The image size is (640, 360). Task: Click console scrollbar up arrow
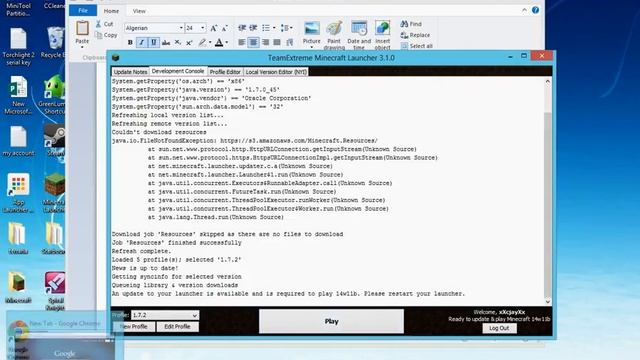pyautogui.click(x=548, y=81)
